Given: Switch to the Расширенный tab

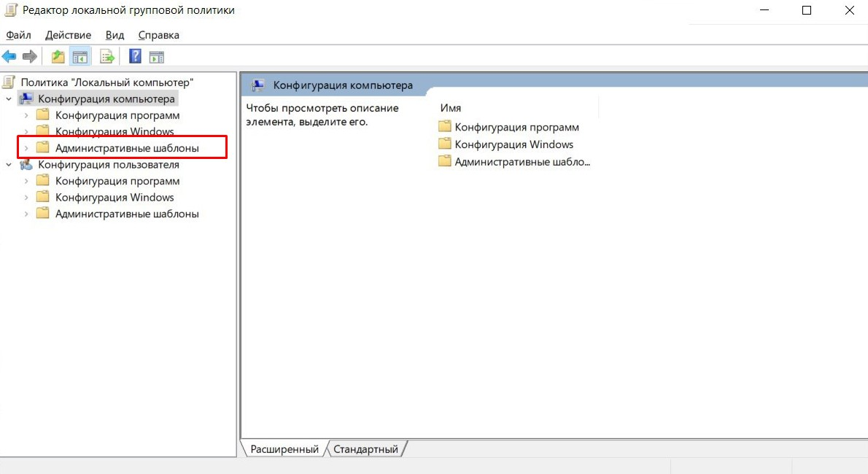Looking at the screenshot, I should coord(284,449).
